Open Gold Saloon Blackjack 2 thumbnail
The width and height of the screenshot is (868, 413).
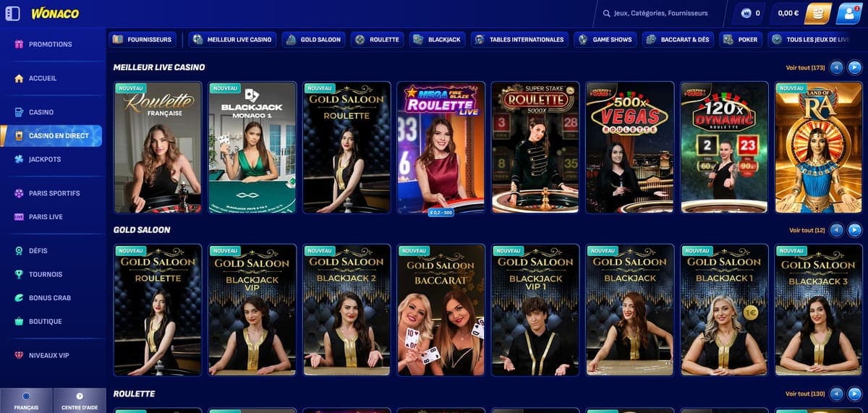click(346, 310)
